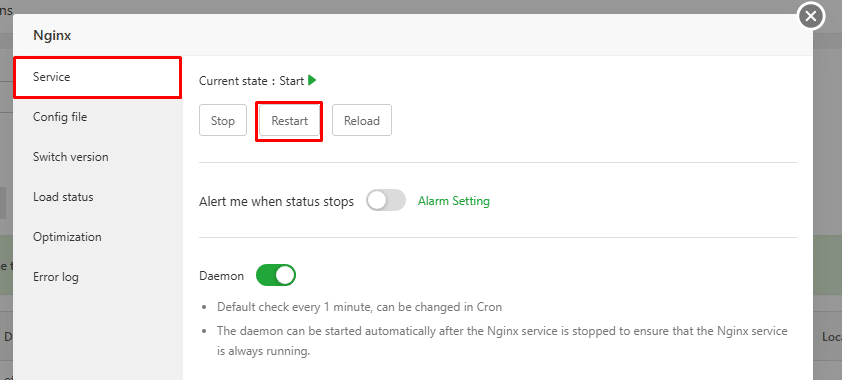Image resolution: width=842 pixels, height=380 pixels.
Task: Click the 'Current state : Start' text
Action: click(251, 81)
